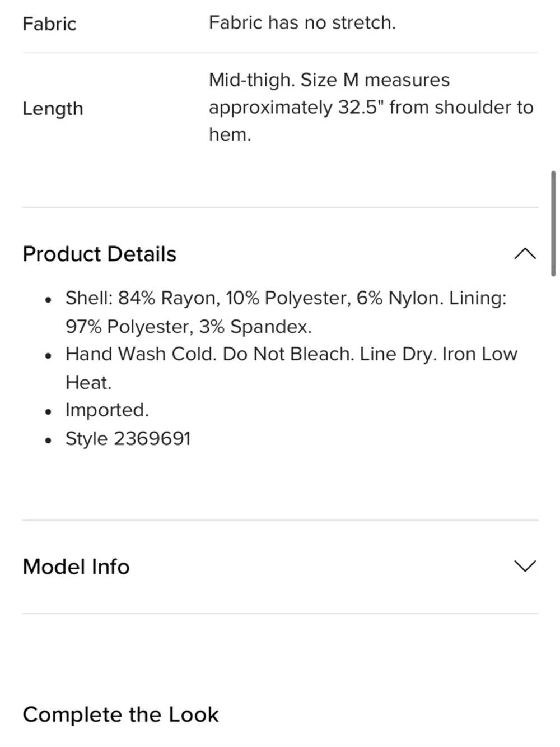Click the word 'Heat.' in care instructions
Viewport: 560px width, 747px height.
[x=88, y=382]
